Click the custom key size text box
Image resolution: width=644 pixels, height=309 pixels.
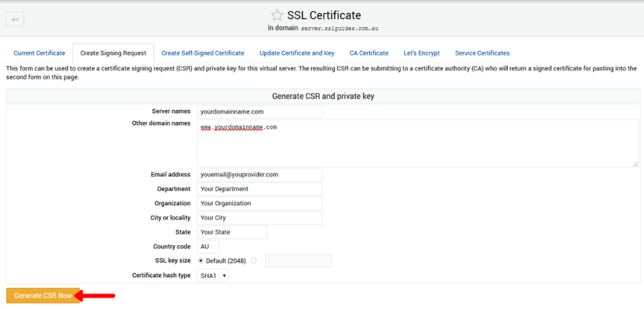(x=298, y=261)
